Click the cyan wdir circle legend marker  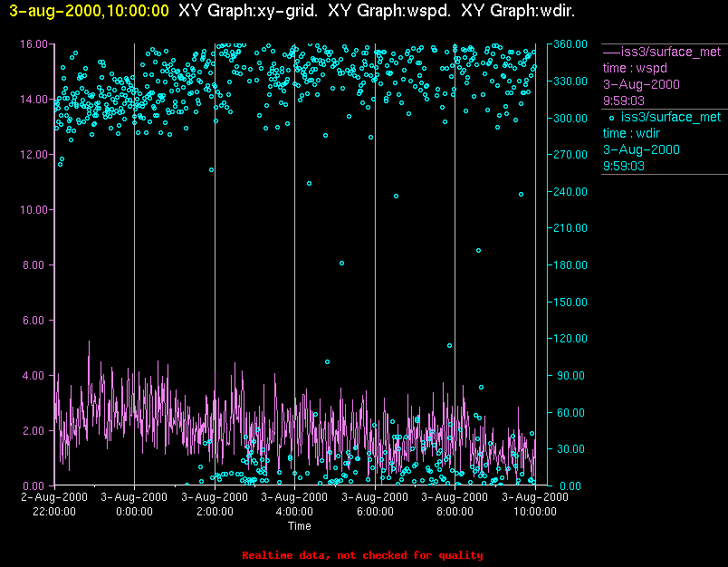tap(611, 118)
